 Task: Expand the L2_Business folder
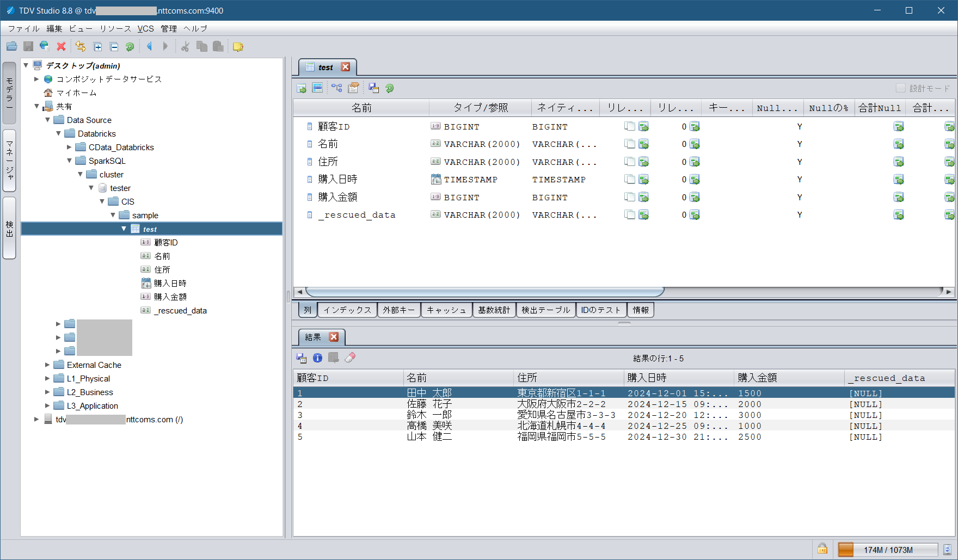(x=47, y=392)
